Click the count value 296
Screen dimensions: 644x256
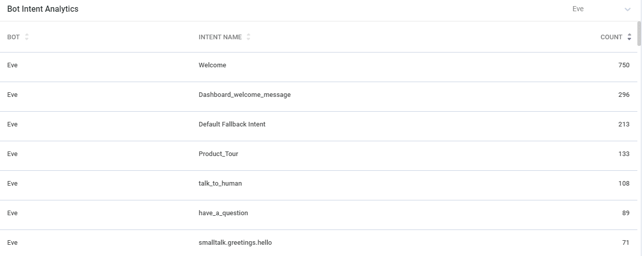[x=624, y=95]
